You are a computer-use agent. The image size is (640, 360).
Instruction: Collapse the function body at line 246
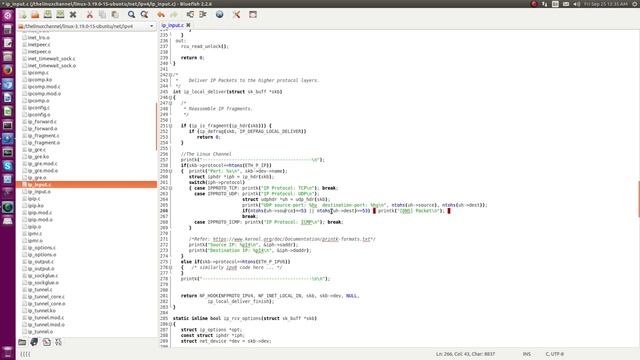[x=171, y=98]
